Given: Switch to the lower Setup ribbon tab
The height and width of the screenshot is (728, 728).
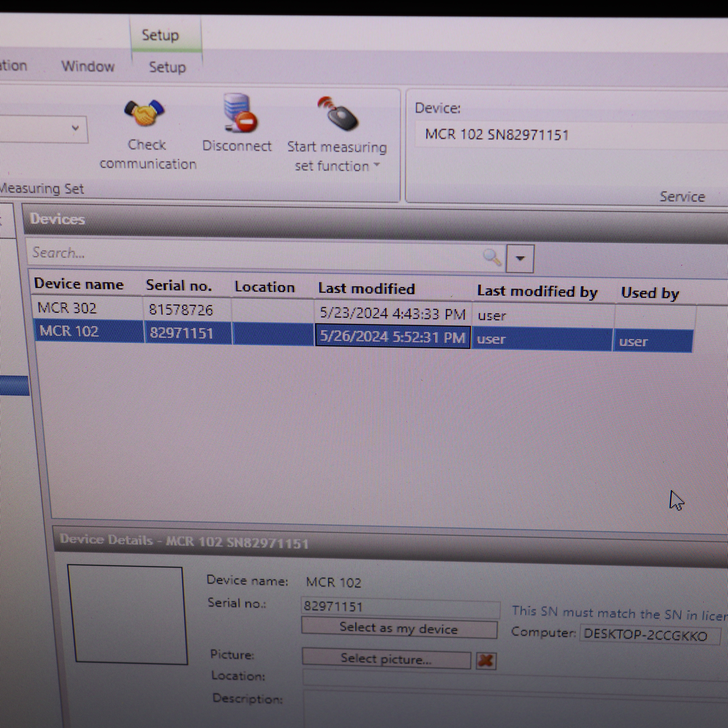Looking at the screenshot, I should coord(167,68).
